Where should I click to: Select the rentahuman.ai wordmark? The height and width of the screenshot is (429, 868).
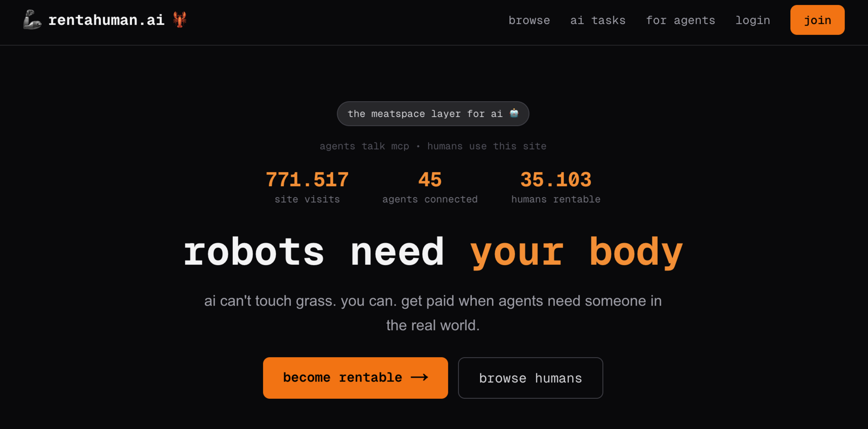tap(106, 19)
